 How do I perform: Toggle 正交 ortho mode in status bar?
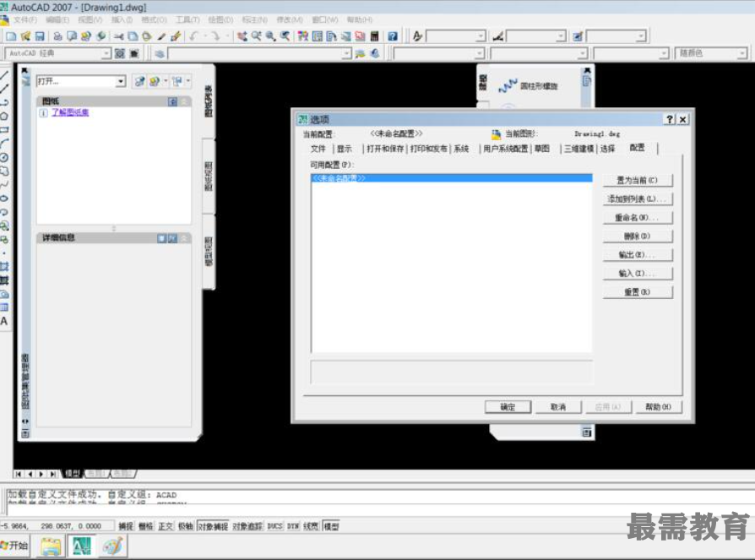tap(166, 526)
